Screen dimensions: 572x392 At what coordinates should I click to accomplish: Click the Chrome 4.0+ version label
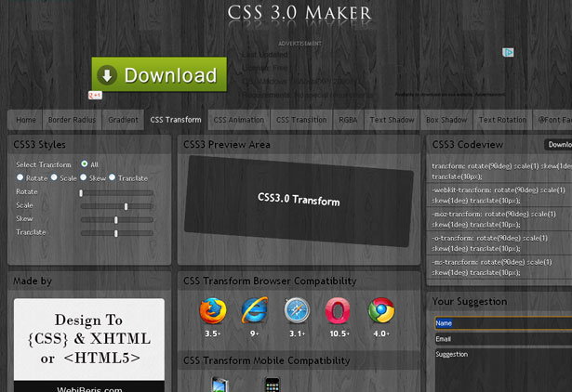[x=381, y=333]
